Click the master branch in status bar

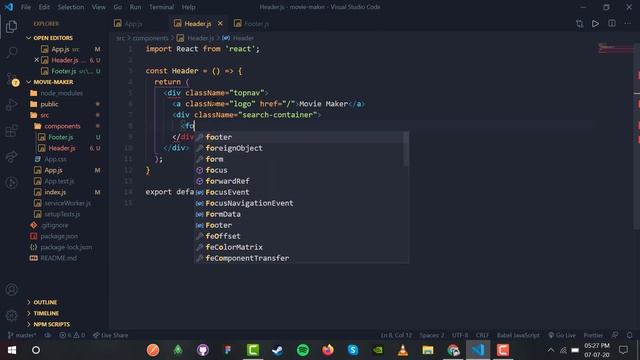[x=22, y=335]
